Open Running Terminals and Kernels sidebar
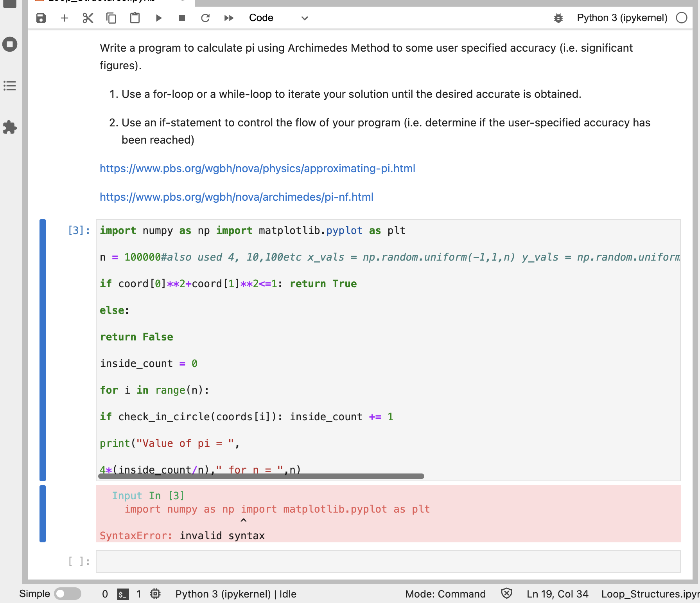Screen dimensions: 700x603 pyautogui.click(x=10, y=44)
